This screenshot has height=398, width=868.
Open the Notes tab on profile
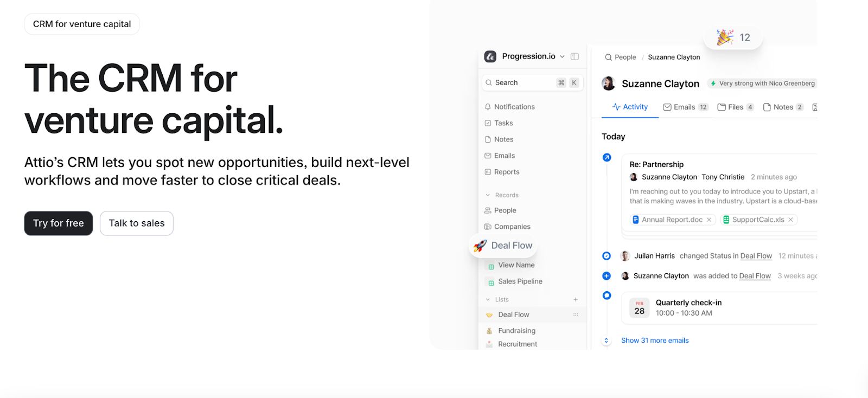click(783, 107)
